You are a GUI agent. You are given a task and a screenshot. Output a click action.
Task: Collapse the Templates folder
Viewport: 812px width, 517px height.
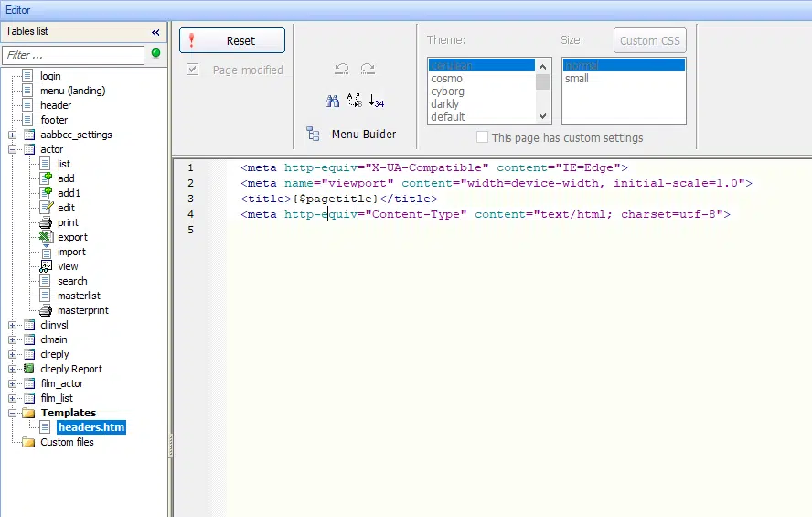click(13, 413)
